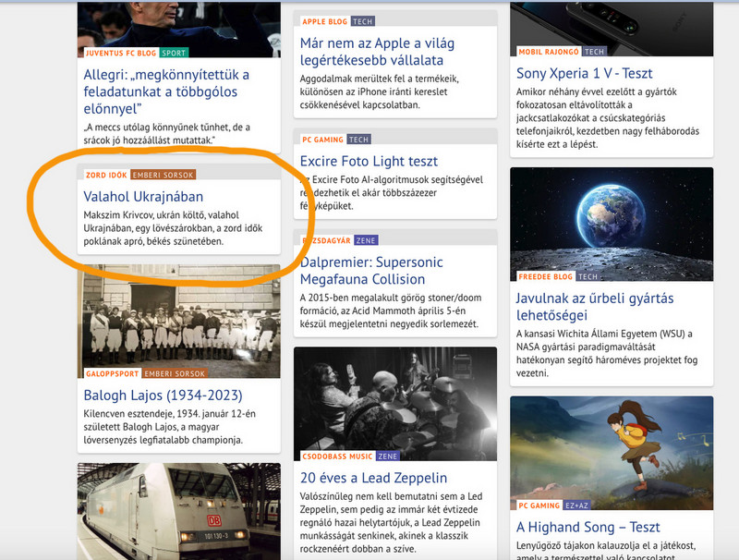Select EMBERI SORSOK tag on Galoppsport card
Screen dimensions: 739x560
pyautogui.click(x=175, y=373)
